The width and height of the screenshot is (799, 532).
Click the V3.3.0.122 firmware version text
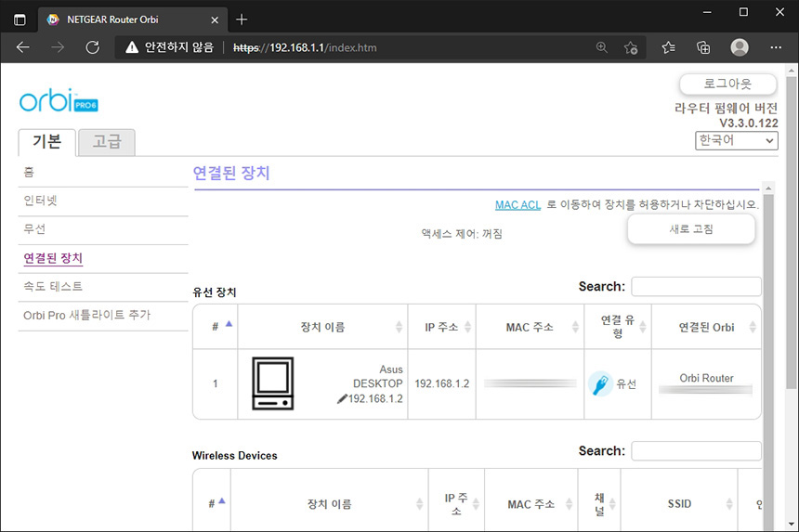pyautogui.click(x=749, y=123)
